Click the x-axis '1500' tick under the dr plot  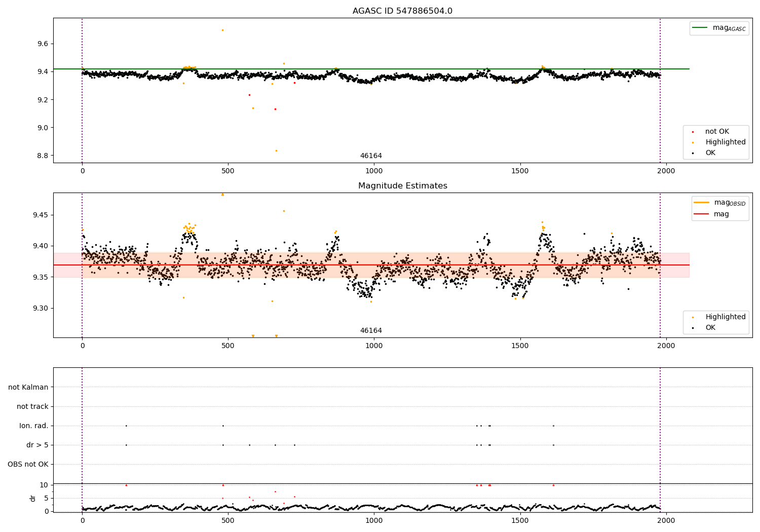pyautogui.click(x=520, y=520)
